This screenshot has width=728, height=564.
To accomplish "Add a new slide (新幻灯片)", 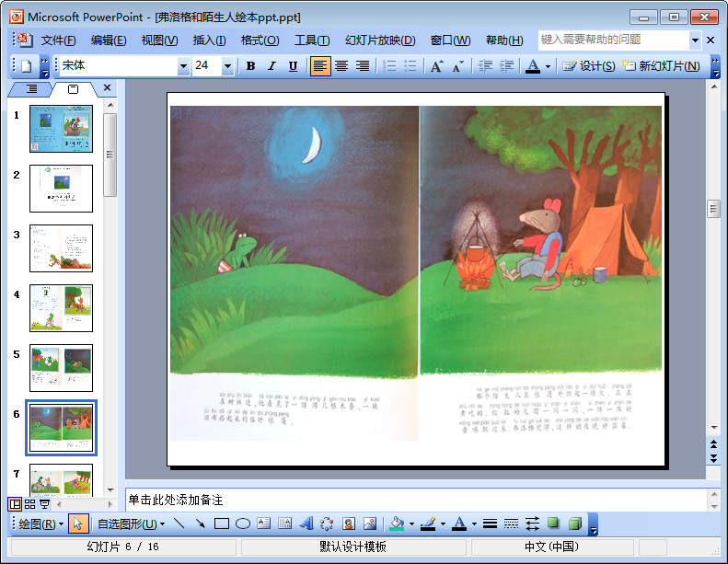I will pos(661,66).
